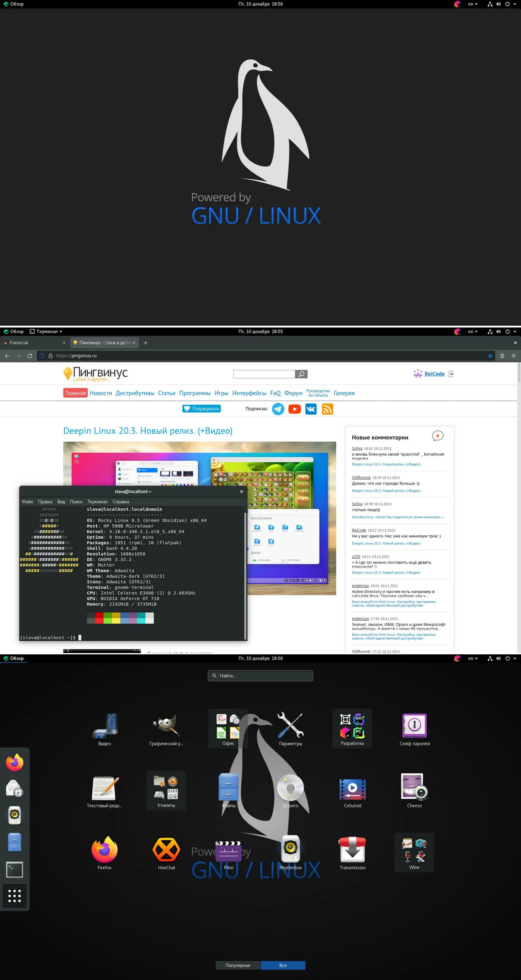Open terminal Файл menu

(27, 502)
